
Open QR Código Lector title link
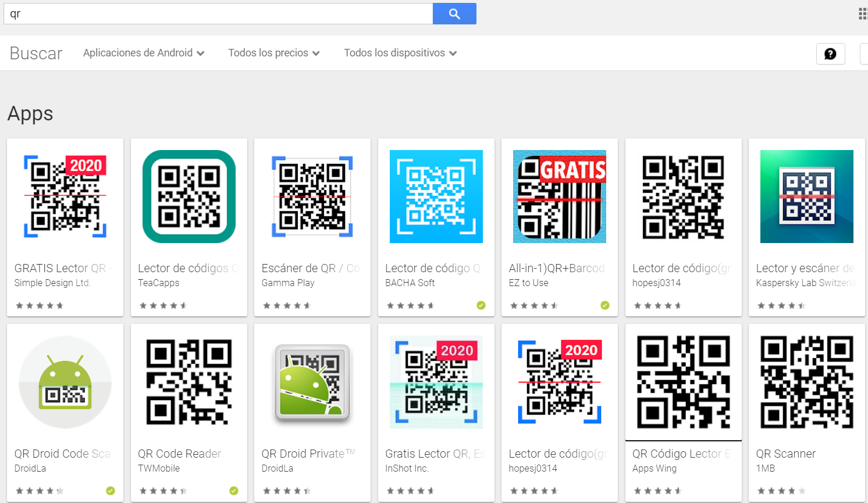682,454
